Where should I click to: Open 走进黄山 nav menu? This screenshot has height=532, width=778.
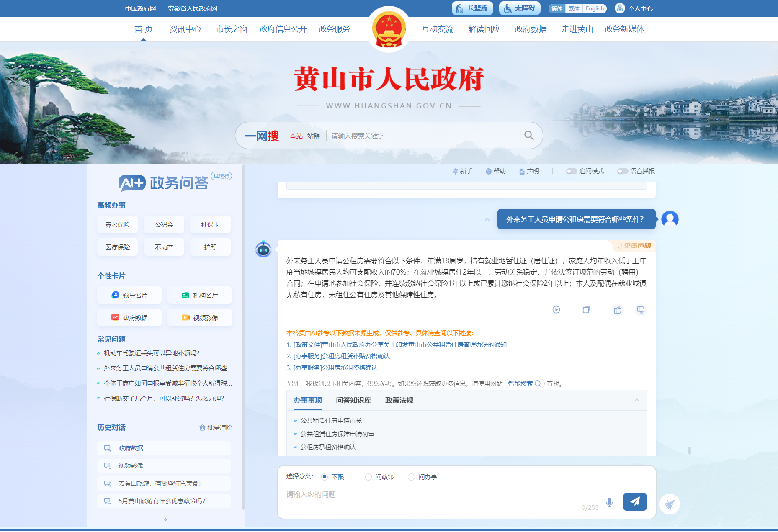577,29
